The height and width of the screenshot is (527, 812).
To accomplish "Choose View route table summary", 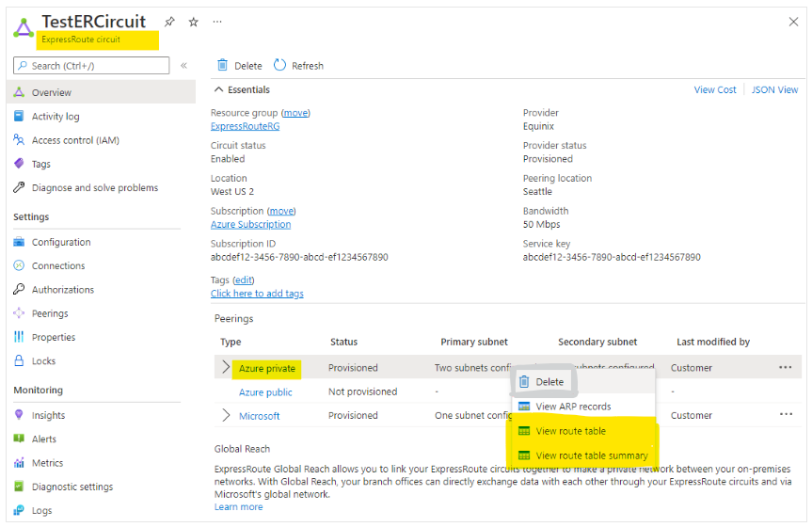I will coord(583,455).
